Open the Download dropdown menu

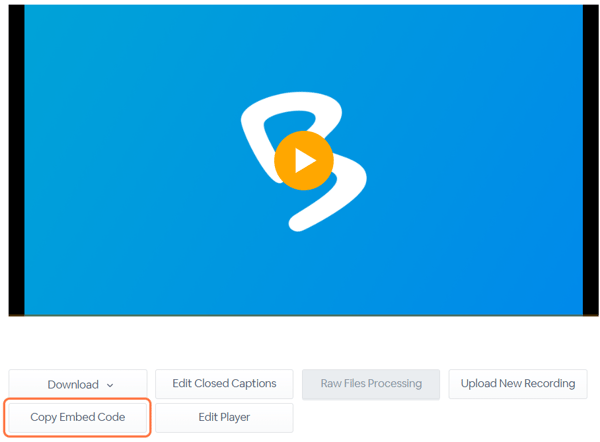click(78, 384)
